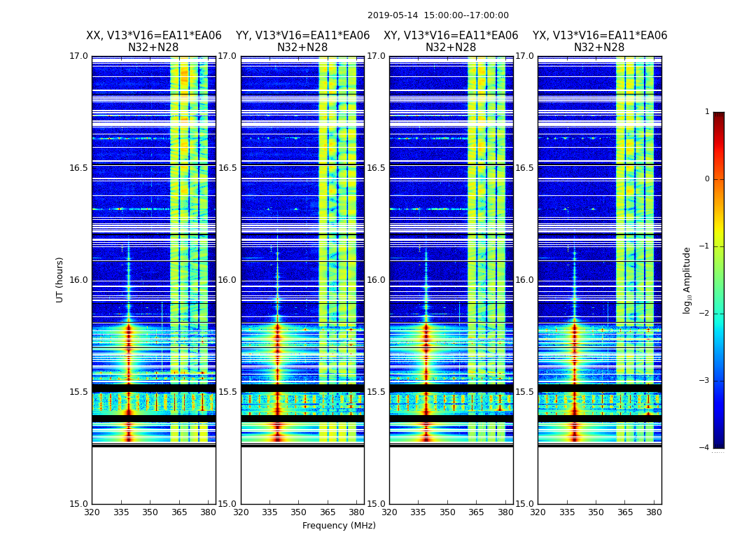The image size is (735, 560).
Task: Click the YY panel title text
Action: pos(302,42)
